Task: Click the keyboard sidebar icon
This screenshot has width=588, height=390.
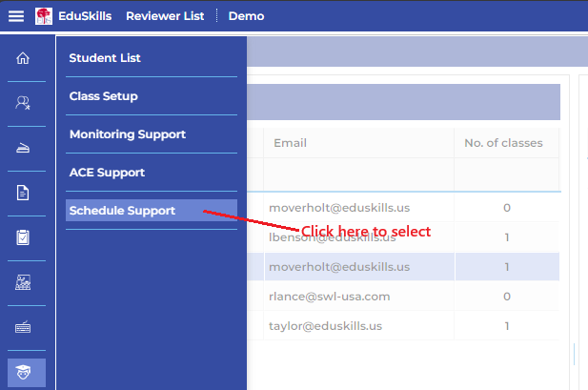Action: pyautogui.click(x=23, y=327)
